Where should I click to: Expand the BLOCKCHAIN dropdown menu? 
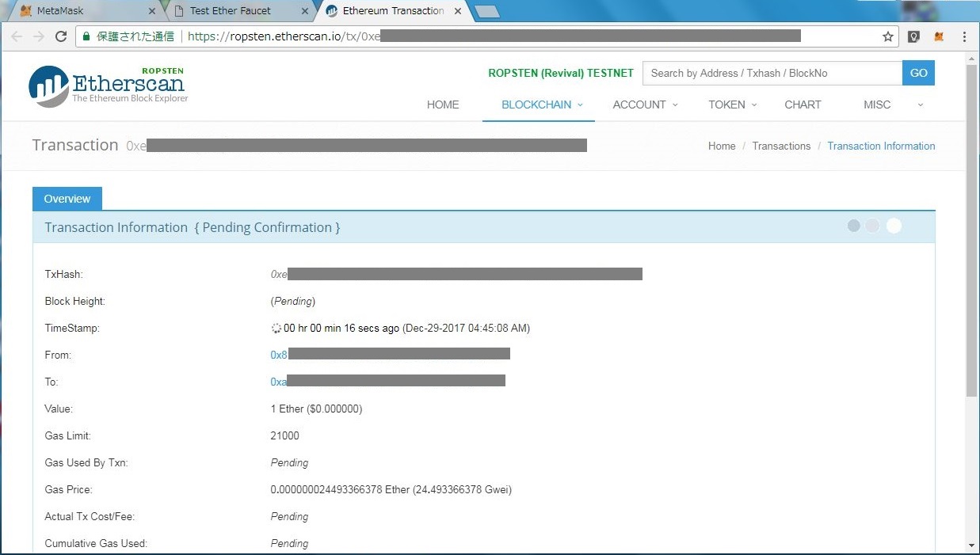point(541,105)
